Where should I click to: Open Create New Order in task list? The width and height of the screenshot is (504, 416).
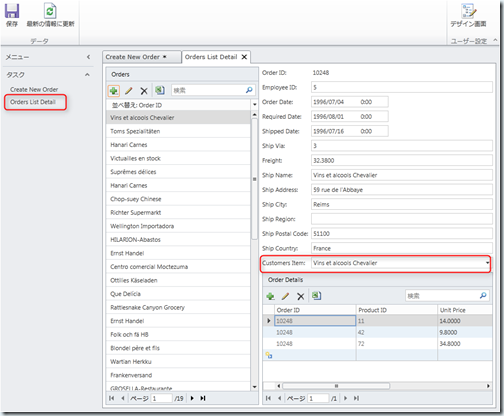tap(34, 89)
